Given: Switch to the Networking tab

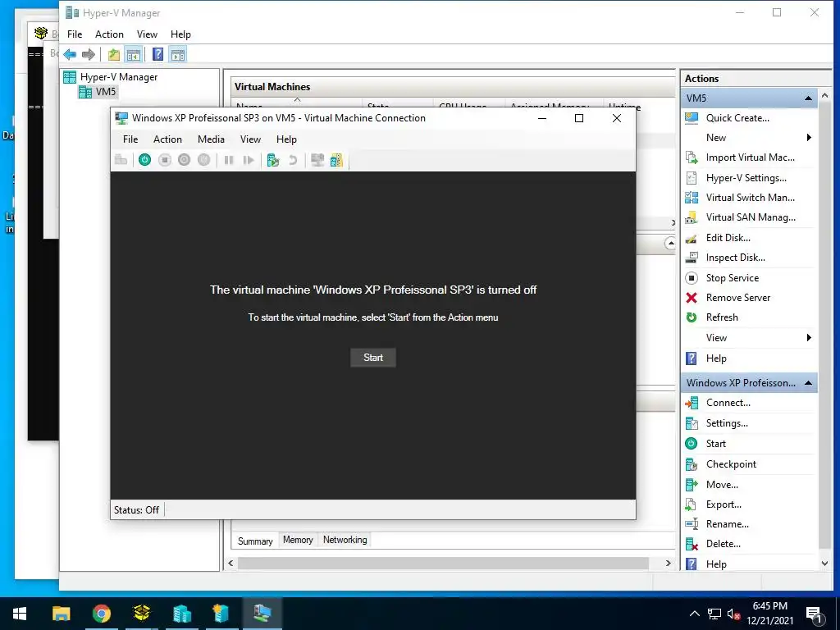Looking at the screenshot, I should pos(345,540).
